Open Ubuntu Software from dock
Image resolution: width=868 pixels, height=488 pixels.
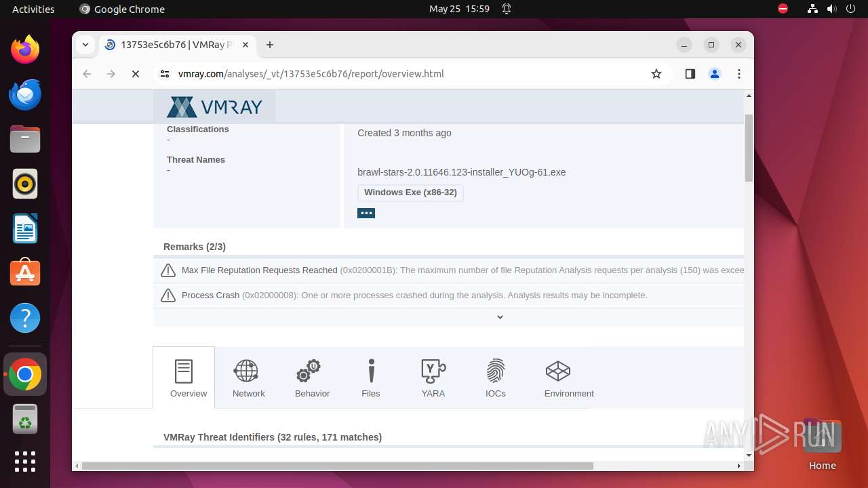coord(25,273)
